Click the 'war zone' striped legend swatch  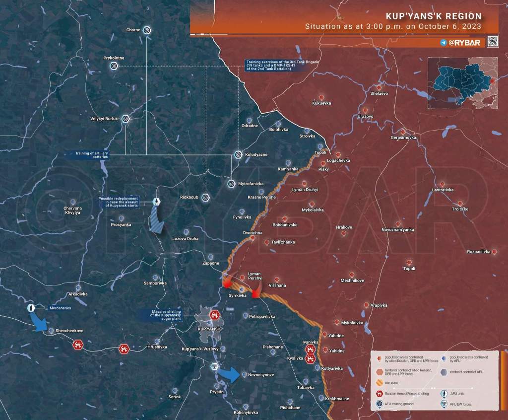380,382
